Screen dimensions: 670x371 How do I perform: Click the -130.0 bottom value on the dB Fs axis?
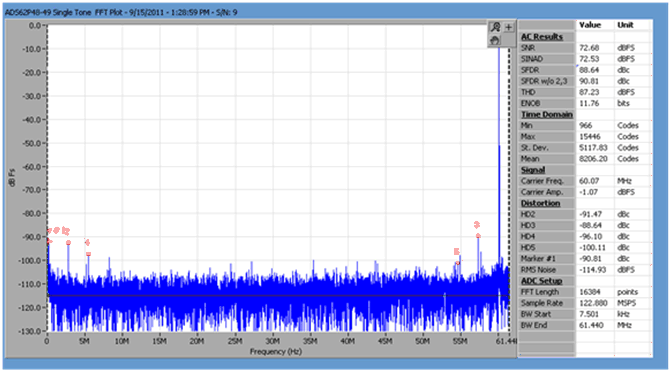(29, 331)
